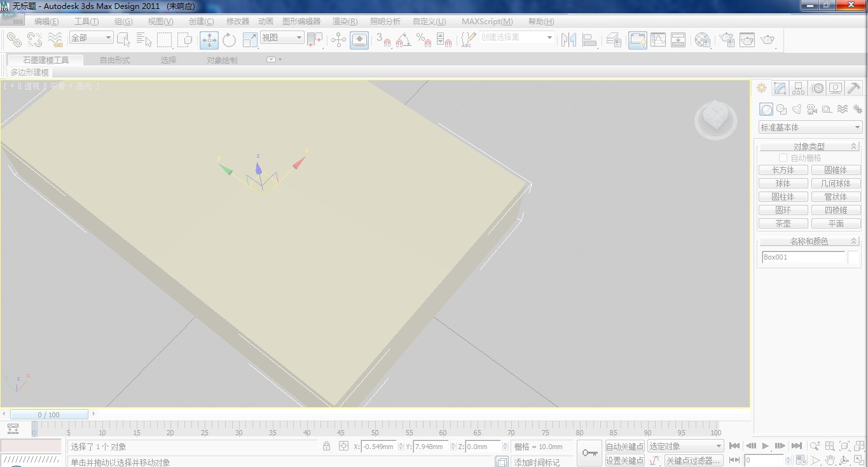
Task: Open the Motion command panel tab
Action: point(818,88)
